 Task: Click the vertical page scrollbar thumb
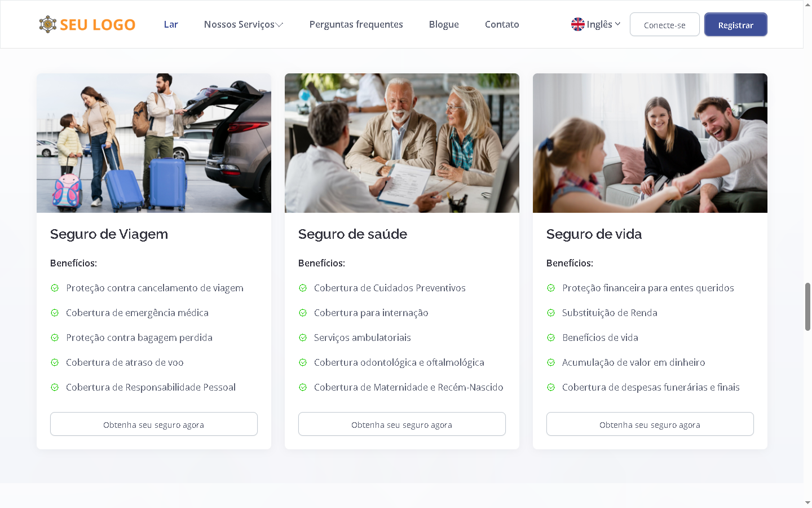coord(807,306)
